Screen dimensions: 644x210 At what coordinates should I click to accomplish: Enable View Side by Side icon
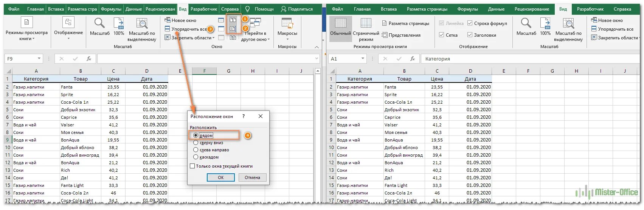tap(233, 20)
